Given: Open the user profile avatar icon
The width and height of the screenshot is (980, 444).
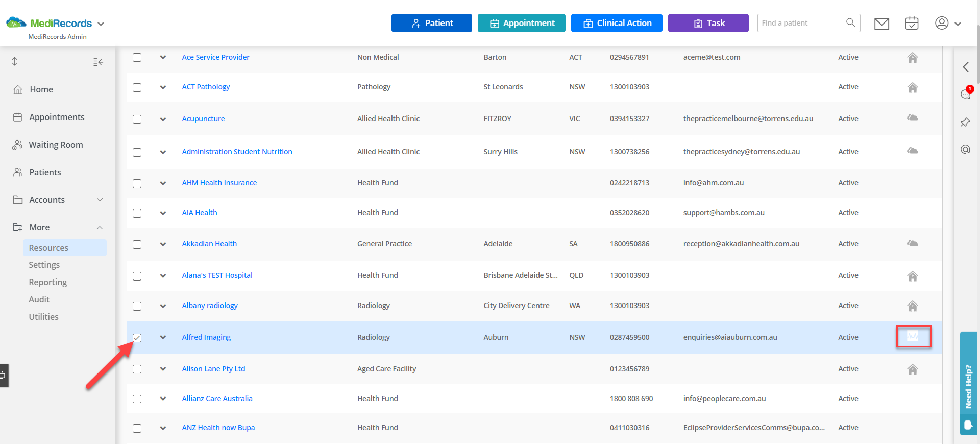Looking at the screenshot, I should pyautogui.click(x=942, y=23).
